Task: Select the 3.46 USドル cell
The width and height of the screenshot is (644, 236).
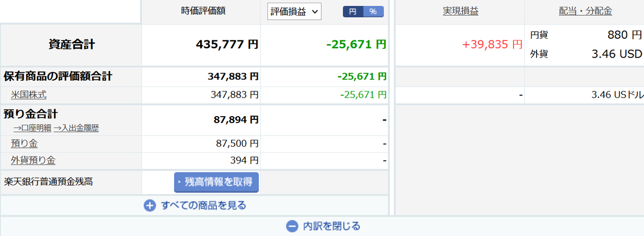Action: click(x=617, y=95)
